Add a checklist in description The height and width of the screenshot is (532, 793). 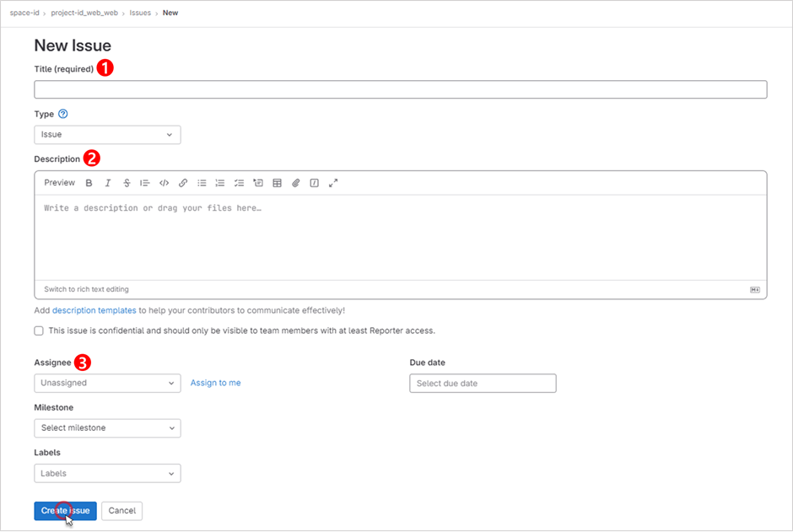[239, 183]
